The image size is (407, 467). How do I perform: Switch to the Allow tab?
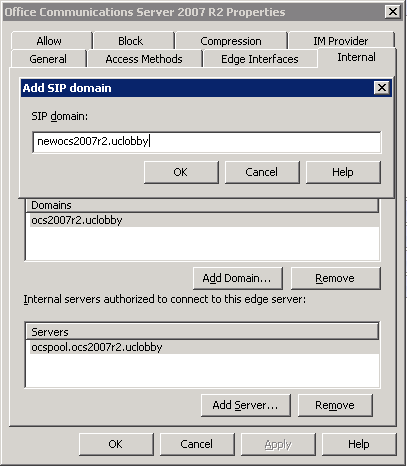pos(51,41)
